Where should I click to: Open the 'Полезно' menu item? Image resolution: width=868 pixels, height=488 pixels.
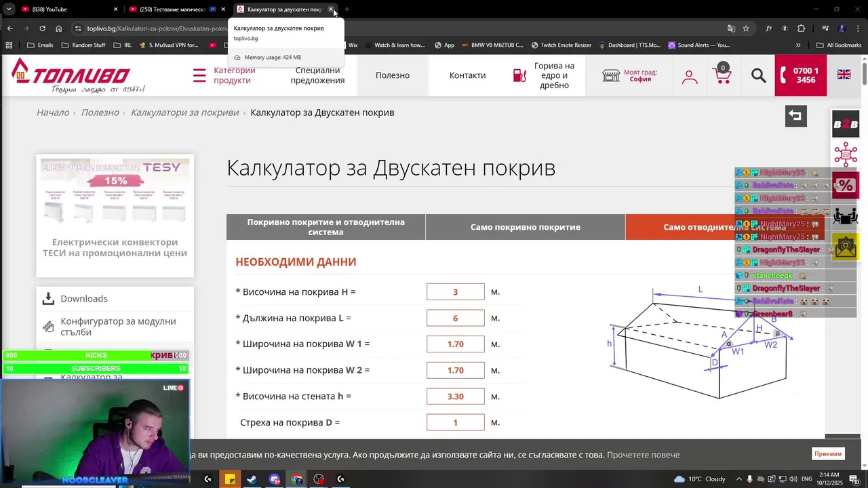[393, 75]
